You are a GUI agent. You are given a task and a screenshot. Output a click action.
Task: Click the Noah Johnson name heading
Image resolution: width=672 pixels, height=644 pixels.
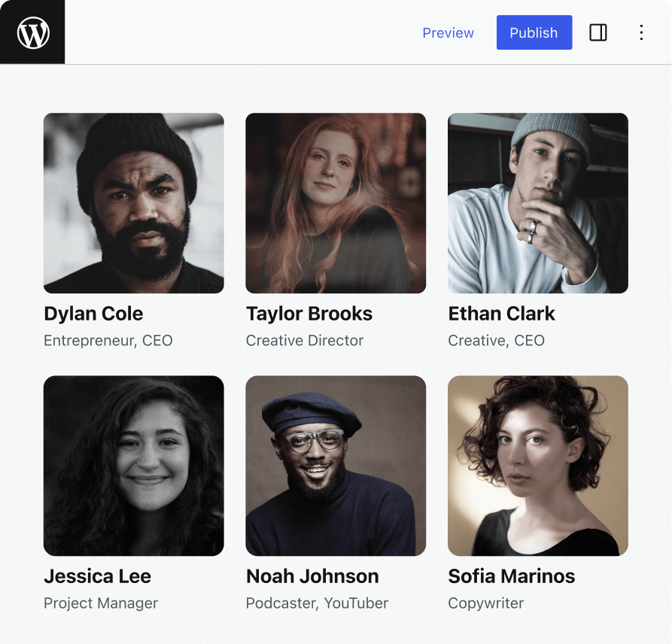coord(312,576)
